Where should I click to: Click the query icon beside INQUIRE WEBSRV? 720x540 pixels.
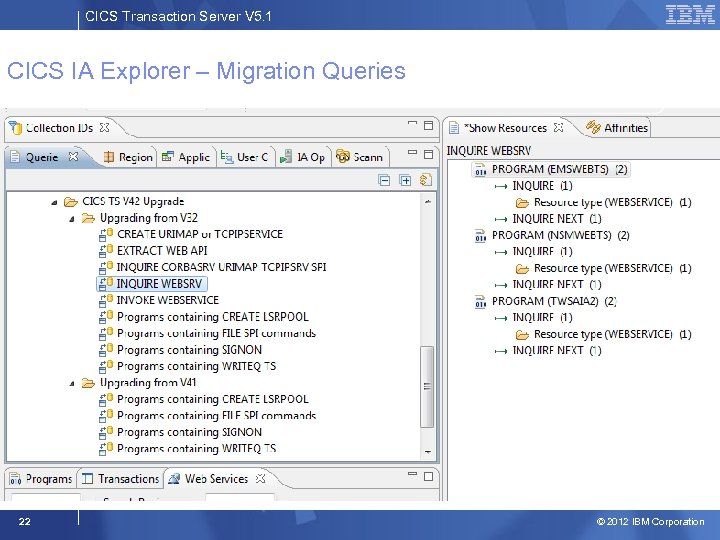tap(106, 284)
